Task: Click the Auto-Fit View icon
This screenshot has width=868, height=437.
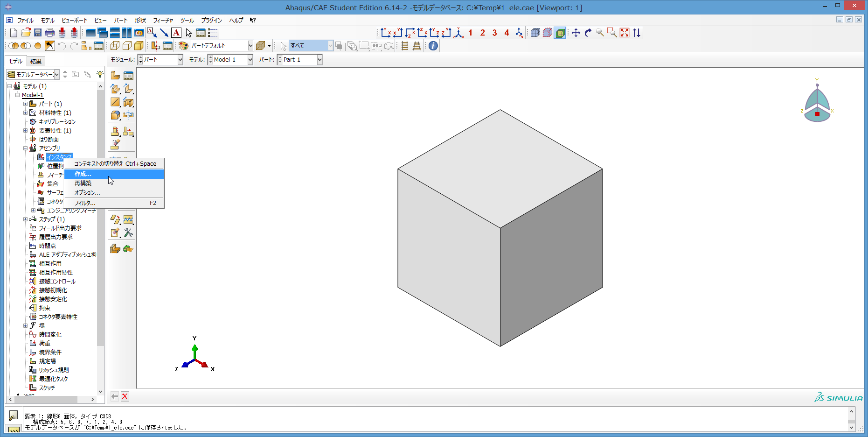Action: [625, 33]
